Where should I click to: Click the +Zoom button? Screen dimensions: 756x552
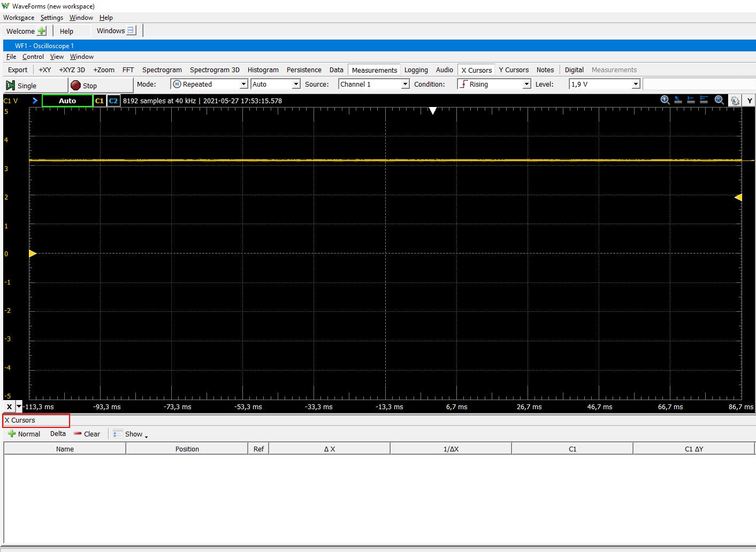pyautogui.click(x=104, y=70)
